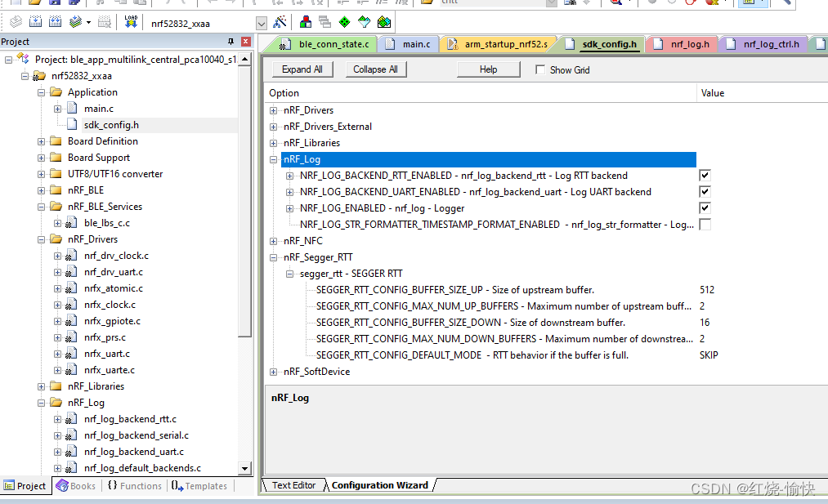Switch to the main.c editor tab
The height and width of the screenshot is (504, 828).
pyautogui.click(x=409, y=44)
